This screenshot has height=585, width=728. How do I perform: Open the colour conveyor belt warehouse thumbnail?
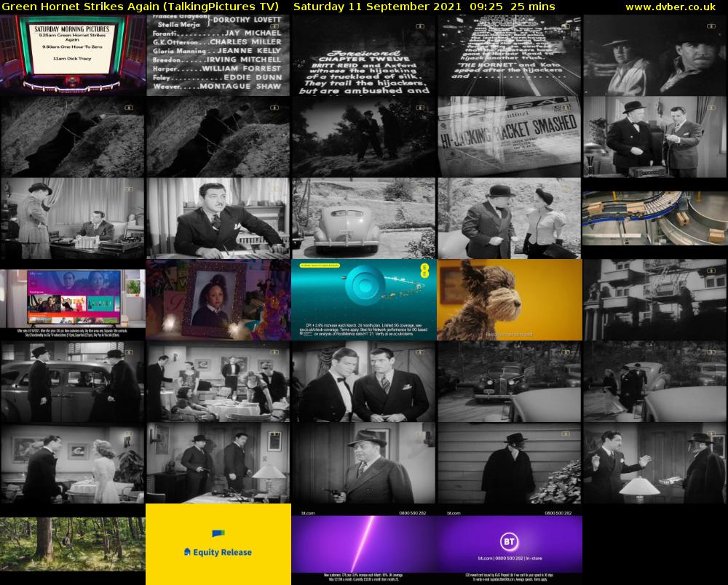(x=654, y=218)
